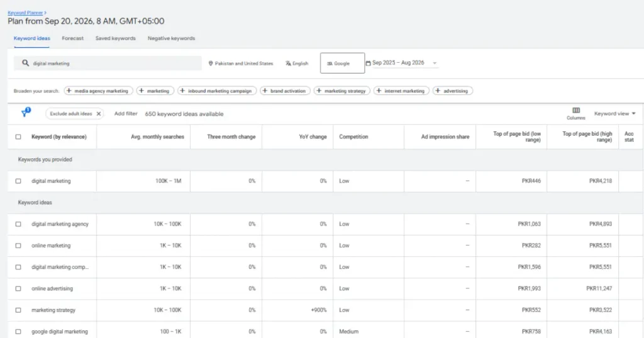Click the digital marketing search field
This screenshot has height=338, width=644.
click(x=108, y=63)
